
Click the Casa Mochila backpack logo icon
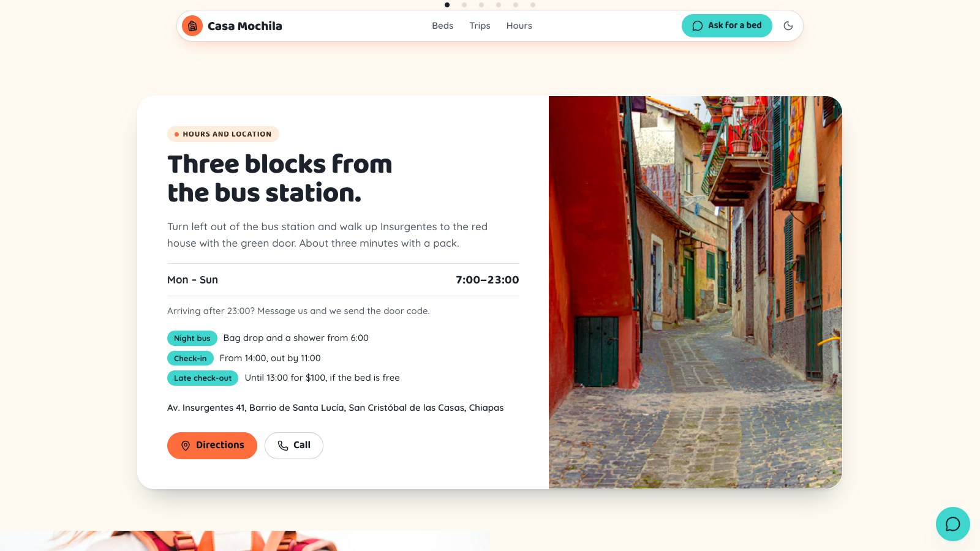click(192, 26)
